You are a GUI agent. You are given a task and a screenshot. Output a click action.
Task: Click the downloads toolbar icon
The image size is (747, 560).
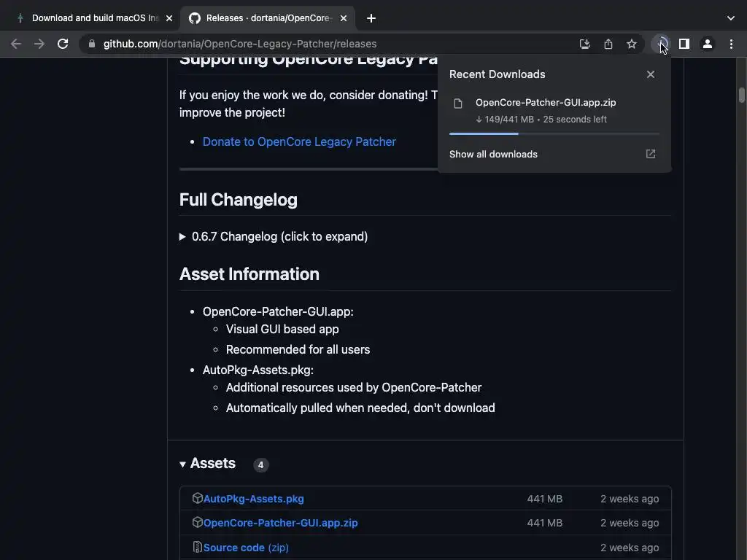[661, 44]
